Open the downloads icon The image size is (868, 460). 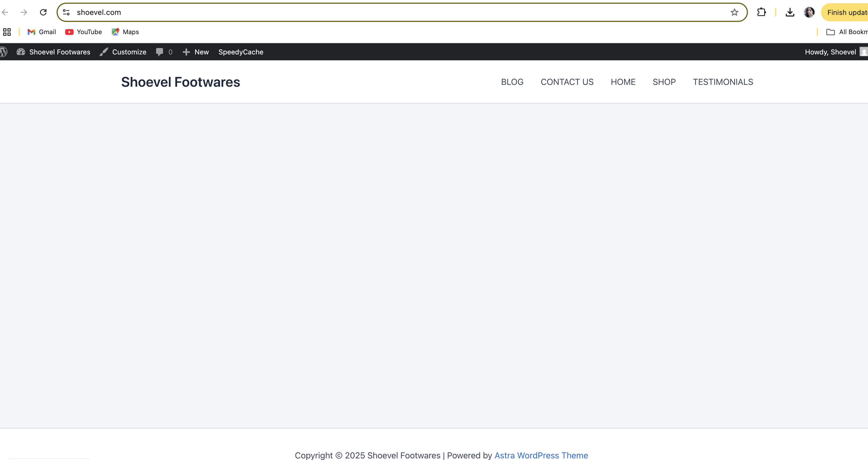click(790, 13)
